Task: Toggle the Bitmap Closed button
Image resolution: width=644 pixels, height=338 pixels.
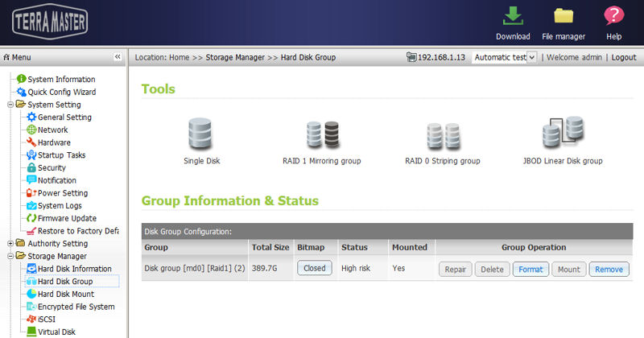Action: [x=315, y=268]
